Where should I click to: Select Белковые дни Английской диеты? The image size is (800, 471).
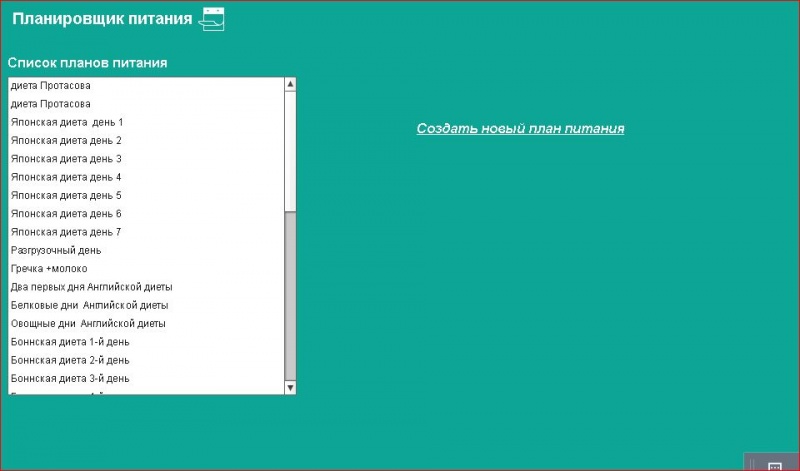point(89,305)
